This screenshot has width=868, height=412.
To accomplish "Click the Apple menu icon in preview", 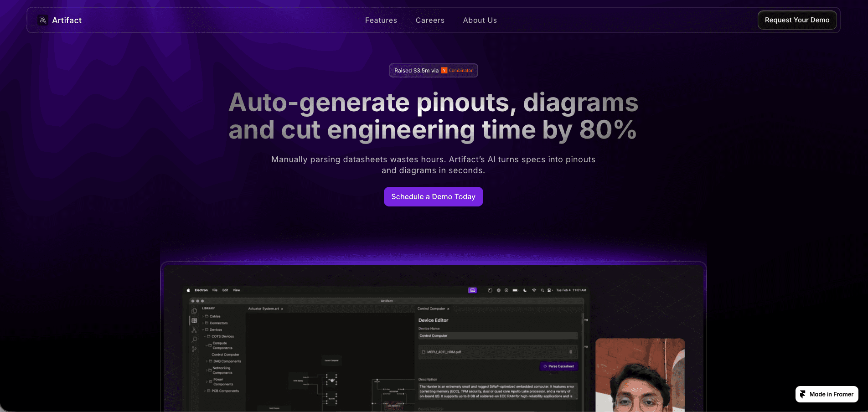I will coord(188,290).
